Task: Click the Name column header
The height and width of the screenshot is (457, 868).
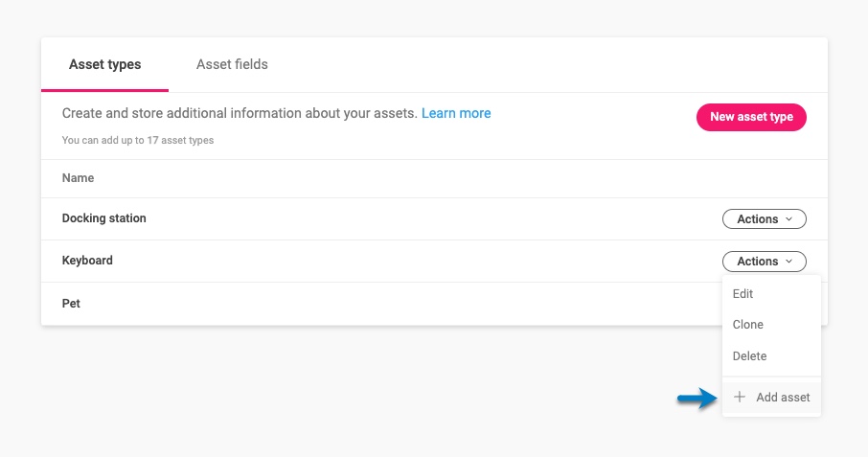Action: pyautogui.click(x=78, y=178)
